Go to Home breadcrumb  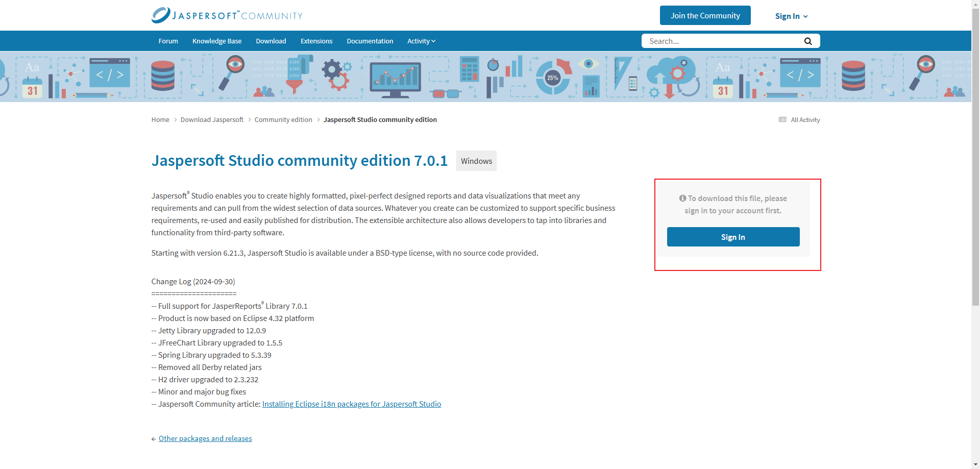(160, 120)
